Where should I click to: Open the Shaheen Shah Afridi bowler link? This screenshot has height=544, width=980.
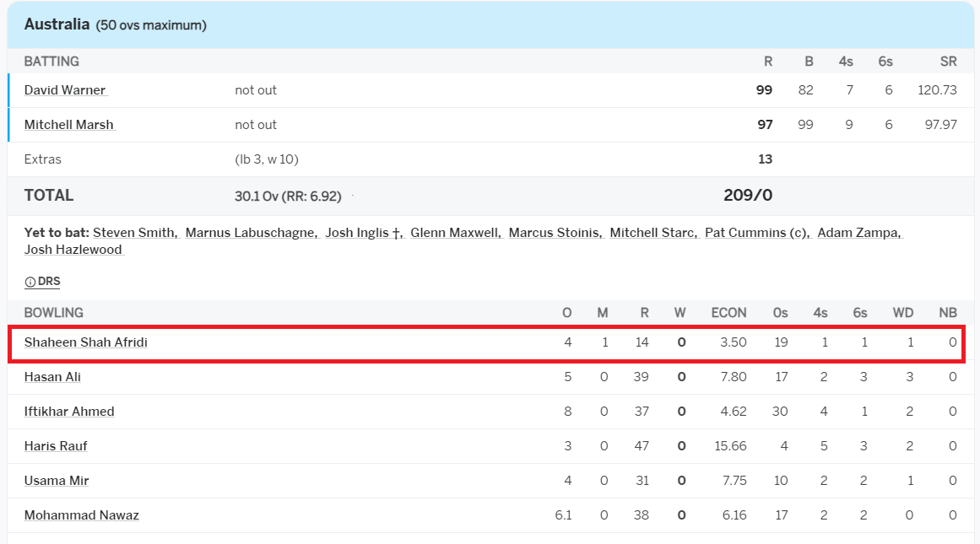(85, 342)
